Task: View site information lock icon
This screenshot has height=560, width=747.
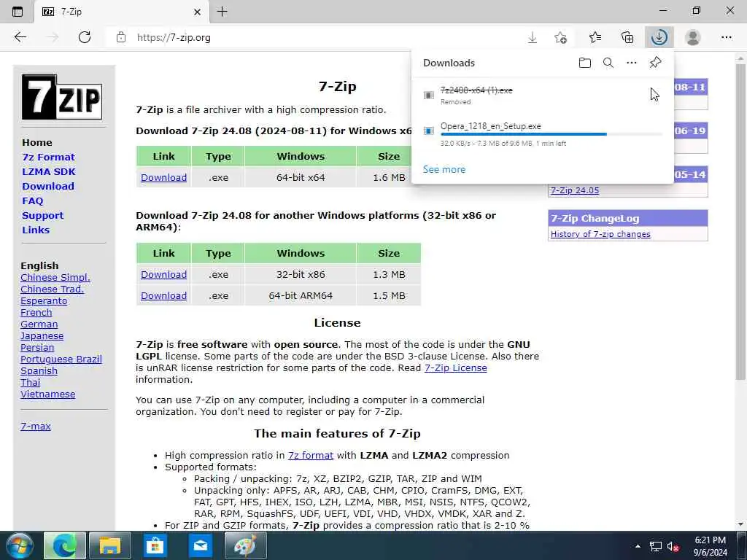Action: pyautogui.click(x=121, y=37)
